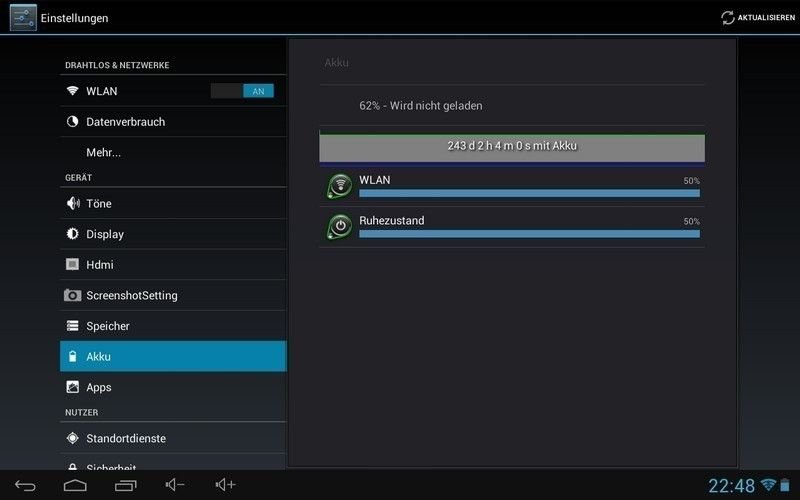This screenshot has width=800, height=500.
Task: Click the Ruhezustand 50% usage bar
Action: point(530,234)
